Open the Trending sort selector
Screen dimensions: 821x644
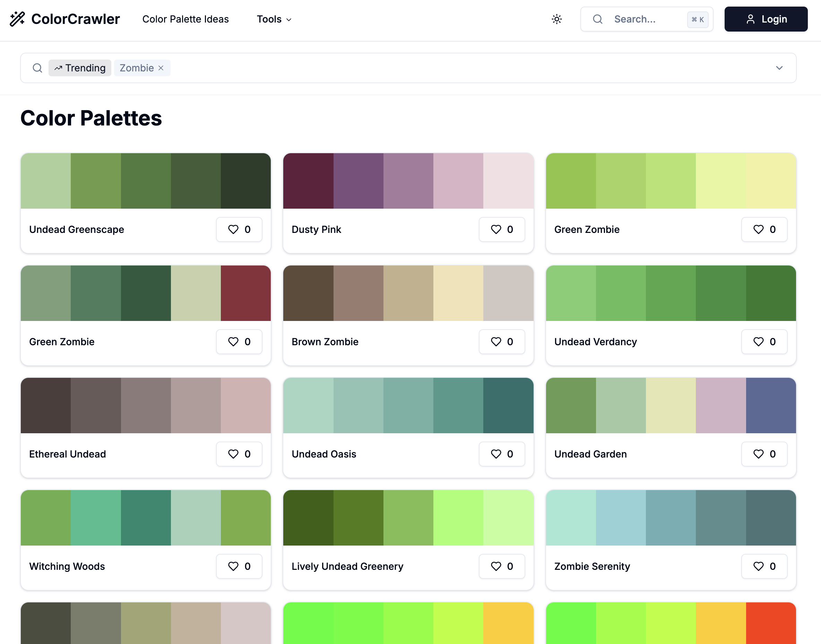click(80, 68)
